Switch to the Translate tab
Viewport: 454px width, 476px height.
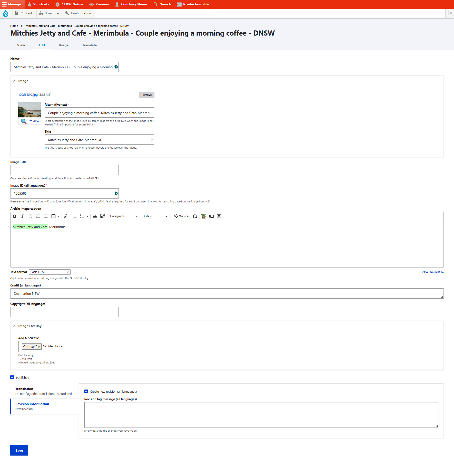tap(89, 45)
